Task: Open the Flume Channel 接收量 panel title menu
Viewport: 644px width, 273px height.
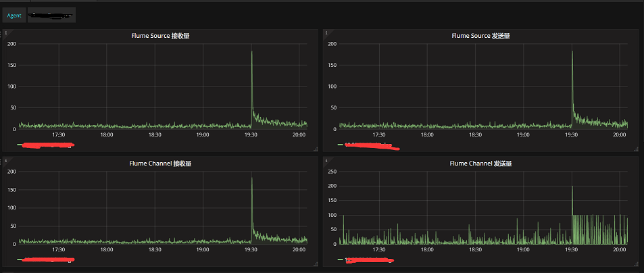Action: [160, 164]
